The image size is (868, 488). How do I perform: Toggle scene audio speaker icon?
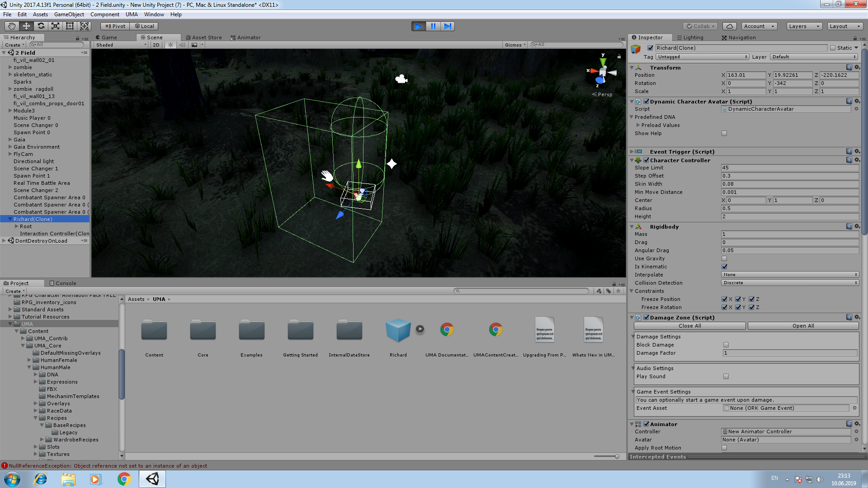pos(182,45)
